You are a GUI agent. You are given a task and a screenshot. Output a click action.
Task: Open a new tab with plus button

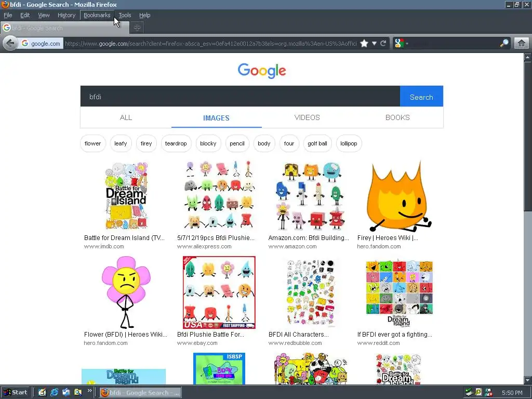coord(137,28)
